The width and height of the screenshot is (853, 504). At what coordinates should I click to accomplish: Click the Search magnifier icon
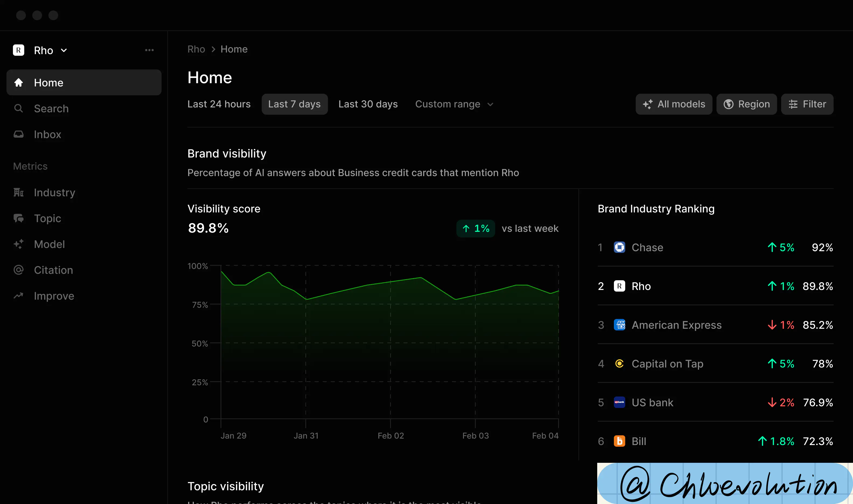coord(19,108)
